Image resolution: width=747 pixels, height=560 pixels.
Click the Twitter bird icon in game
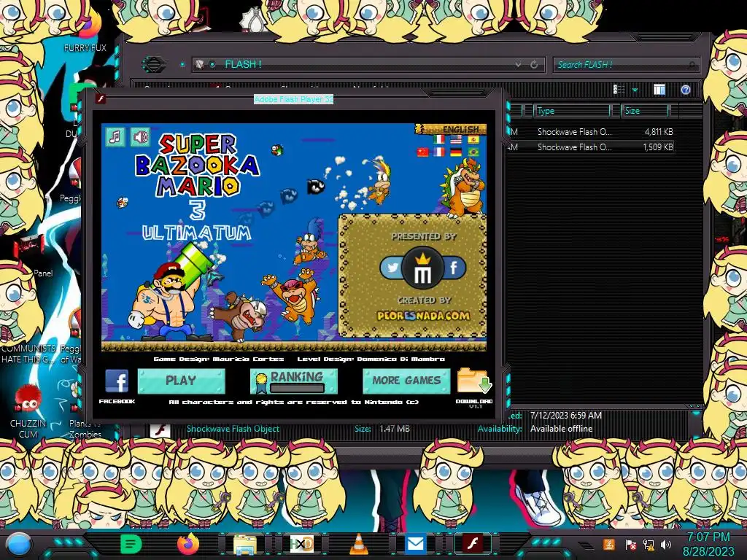click(x=392, y=268)
